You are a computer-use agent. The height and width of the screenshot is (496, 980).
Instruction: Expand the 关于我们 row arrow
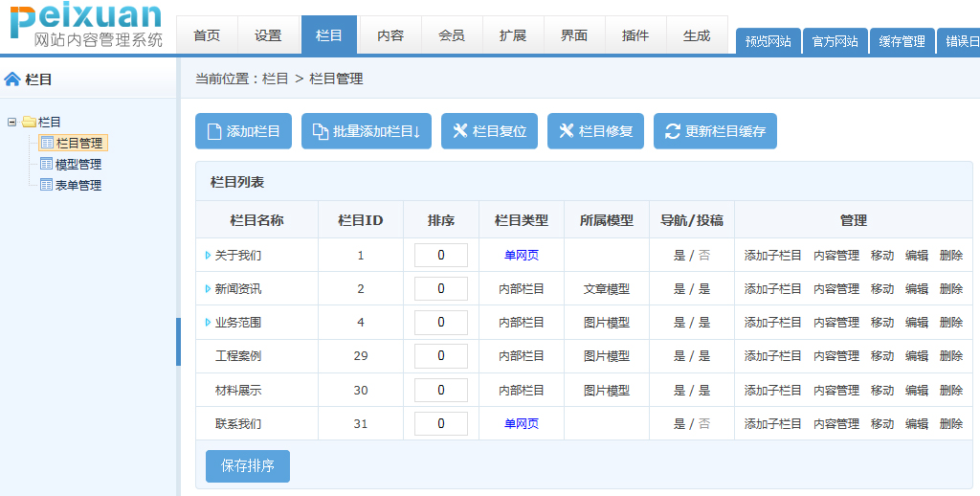208,256
